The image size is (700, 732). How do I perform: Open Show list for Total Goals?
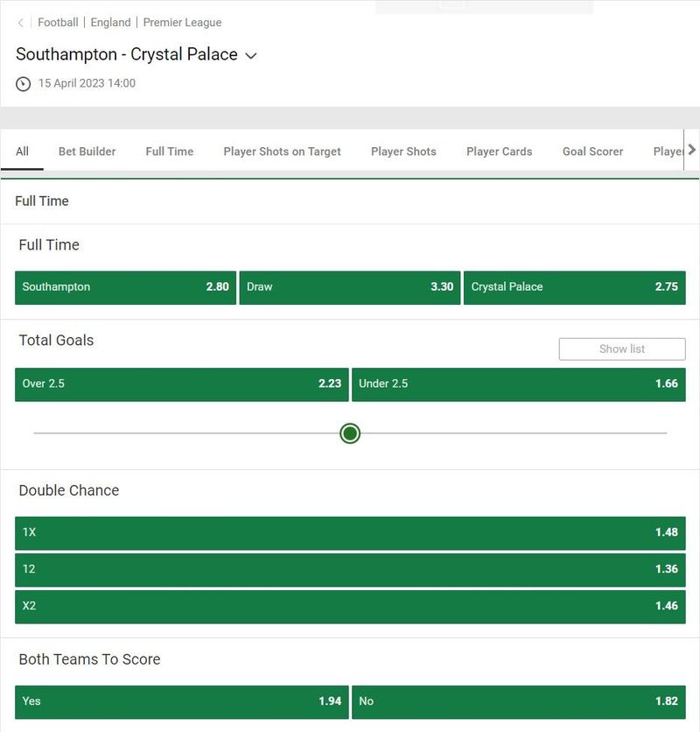(622, 348)
